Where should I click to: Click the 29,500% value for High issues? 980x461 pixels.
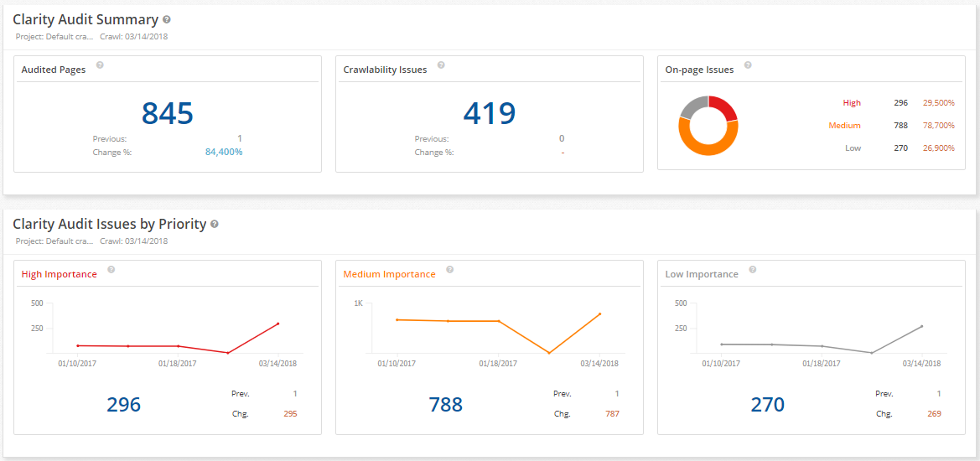[939, 103]
